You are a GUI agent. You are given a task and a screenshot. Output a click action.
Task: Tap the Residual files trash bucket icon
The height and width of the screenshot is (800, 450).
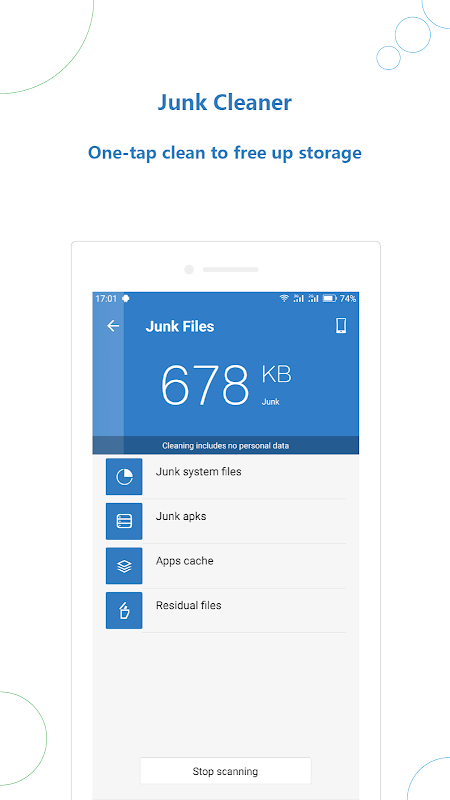pos(124,610)
